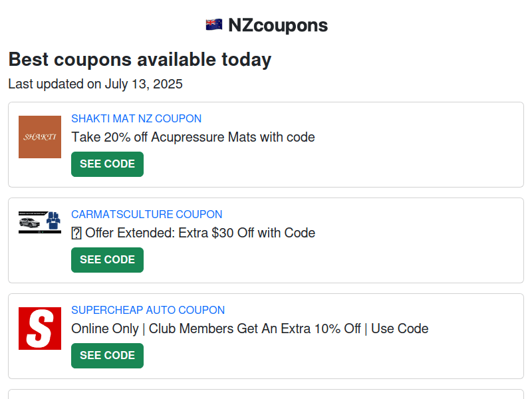Click the partially visible coupon card at bottom

(266, 396)
